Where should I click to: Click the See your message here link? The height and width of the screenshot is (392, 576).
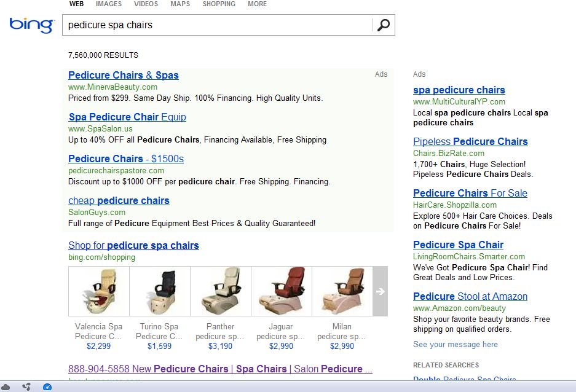pos(456,345)
